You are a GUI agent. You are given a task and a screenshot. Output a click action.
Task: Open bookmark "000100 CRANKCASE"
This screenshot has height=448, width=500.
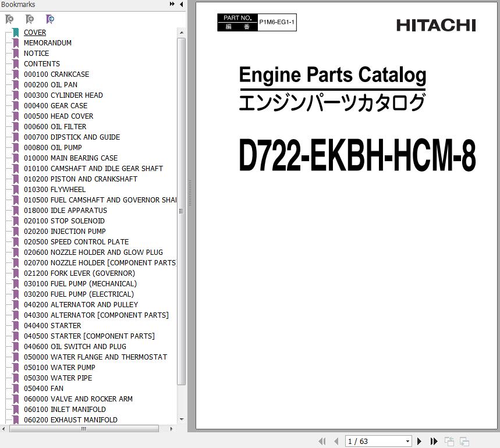(x=56, y=74)
